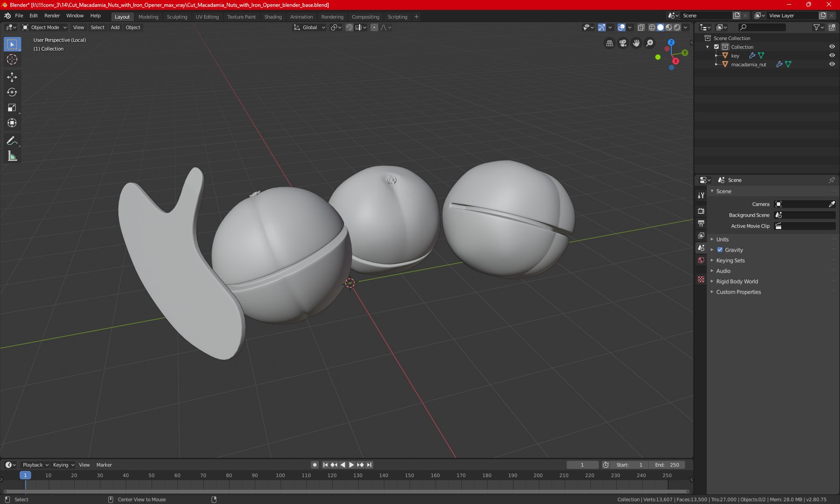The width and height of the screenshot is (840, 504).
Task: Uncheck Collection exclude checkbox in outliner
Action: [716, 47]
